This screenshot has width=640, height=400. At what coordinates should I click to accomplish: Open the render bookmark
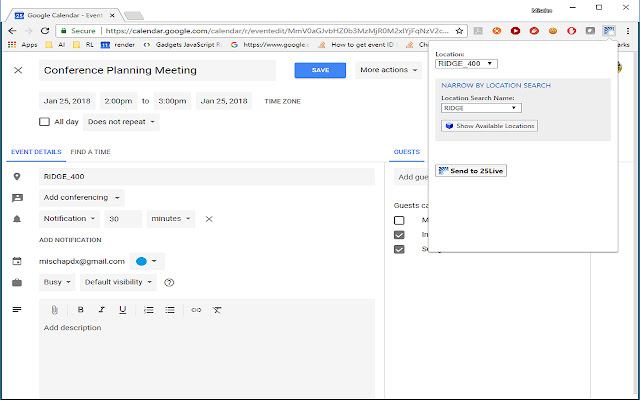118,45
